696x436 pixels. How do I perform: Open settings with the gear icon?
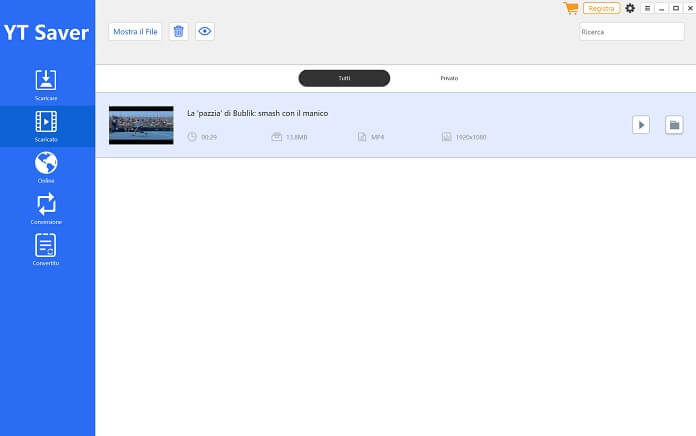[630, 8]
